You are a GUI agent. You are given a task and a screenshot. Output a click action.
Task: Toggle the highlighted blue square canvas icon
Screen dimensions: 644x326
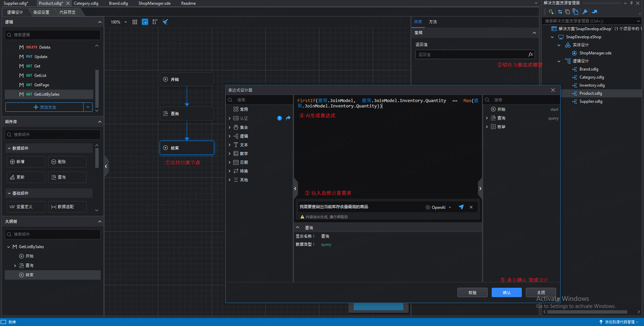[x=145, y=22]
